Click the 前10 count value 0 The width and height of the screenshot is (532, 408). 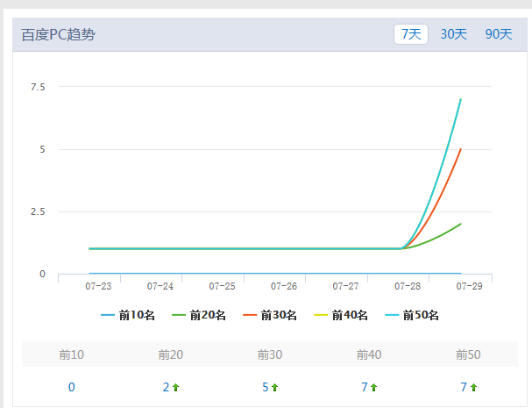click(72, 387)
